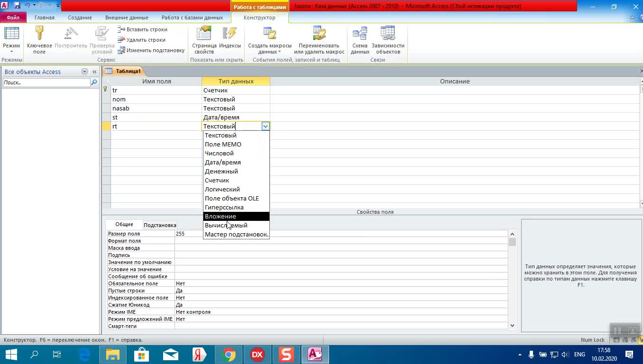643x364 pixels.
Task: Set the Ключевое поле primary key
Action: (39, 40)
